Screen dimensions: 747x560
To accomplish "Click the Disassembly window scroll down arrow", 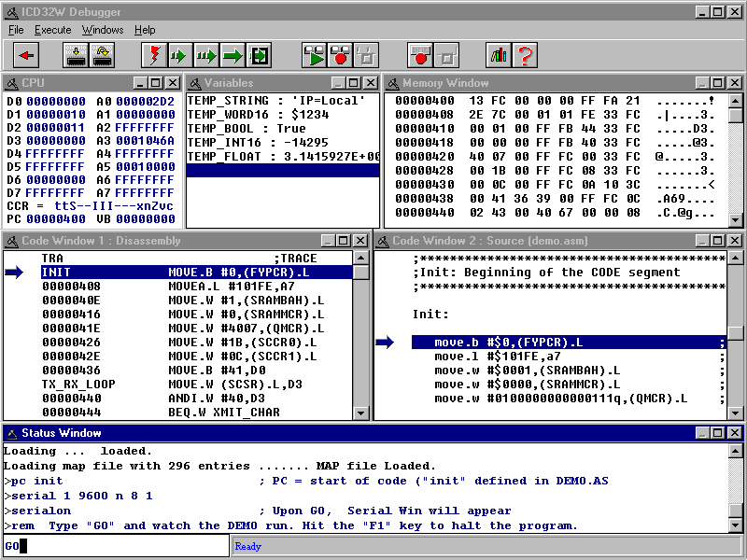I will pos(360,413).
